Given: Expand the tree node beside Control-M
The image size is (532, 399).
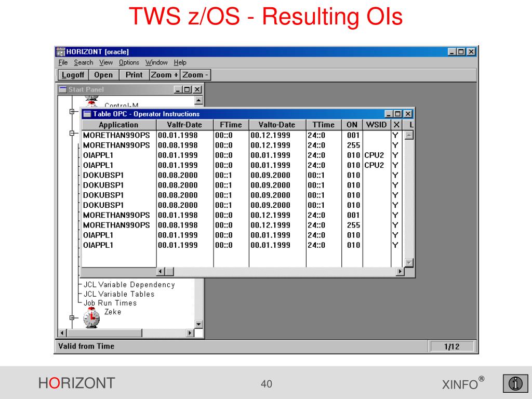Looking at the screenshot, I should click(72, 111).
